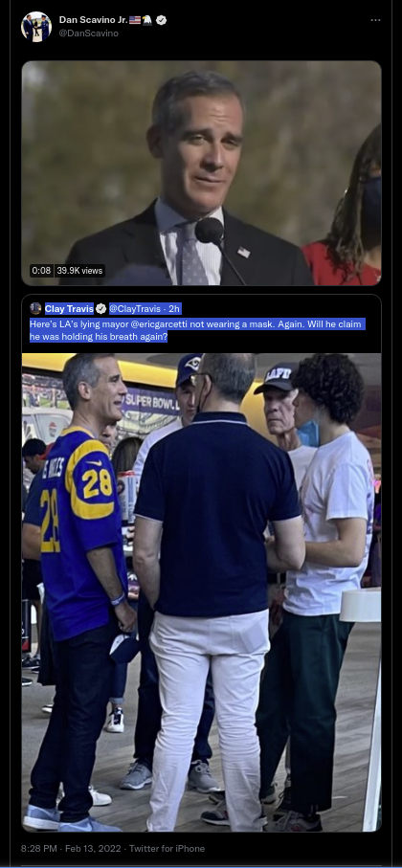Viewport: 402px width, 868px height.
Task: Click the eagle emoji after the flag
Action: [147, 20]
